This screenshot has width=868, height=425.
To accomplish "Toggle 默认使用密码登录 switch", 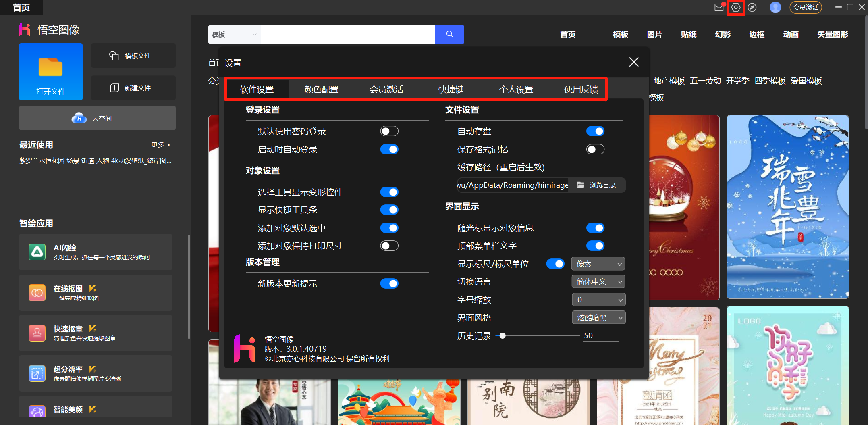I will (x=389, y=131).
